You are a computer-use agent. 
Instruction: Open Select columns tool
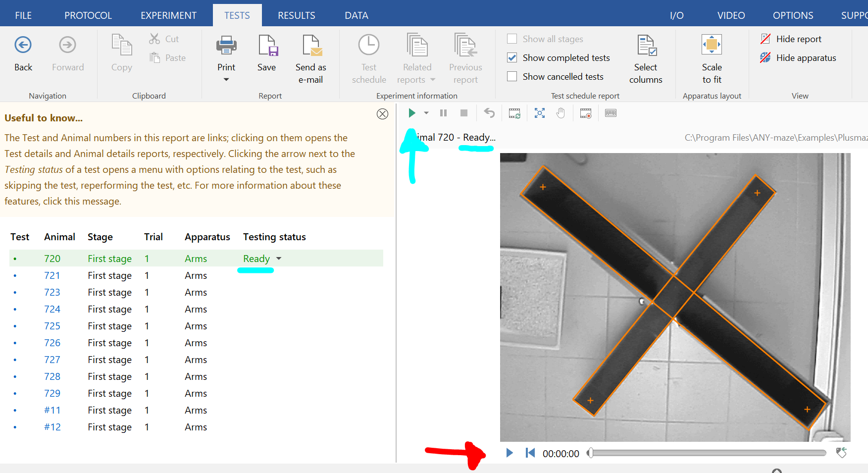[x=646, y=46]
